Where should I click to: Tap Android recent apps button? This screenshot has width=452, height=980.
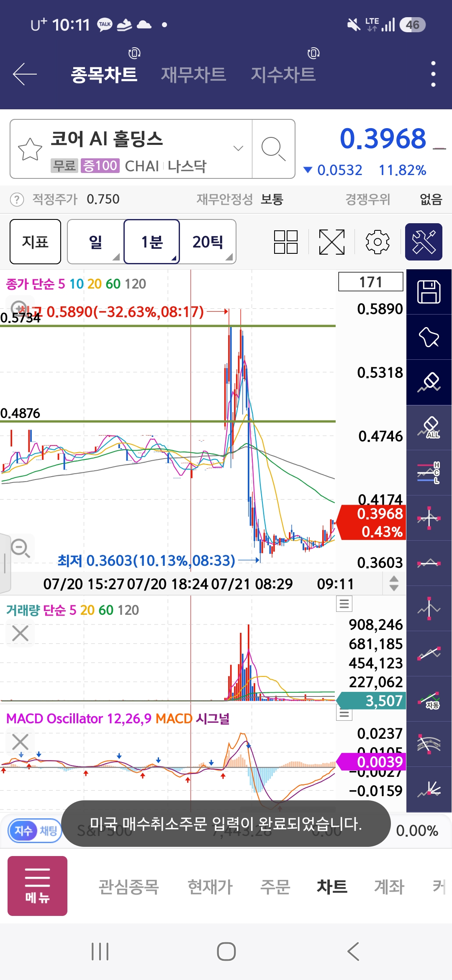point(100,952)
